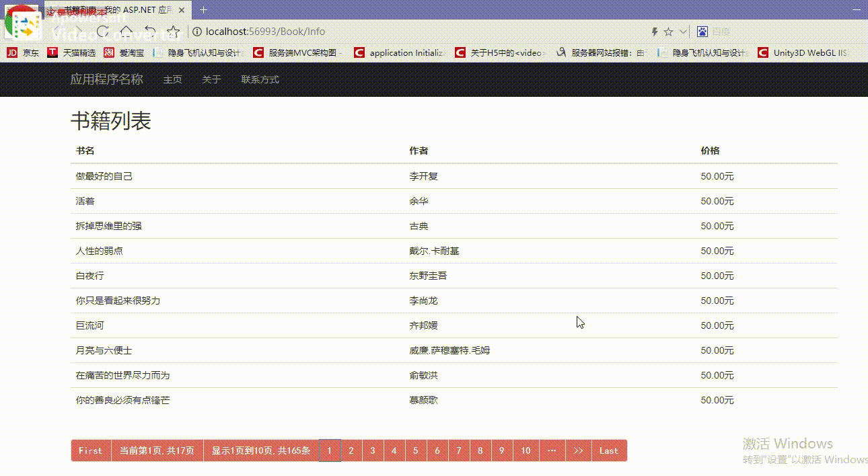Go to page 10
Viewport: 868px width, 476px height.
526,450
